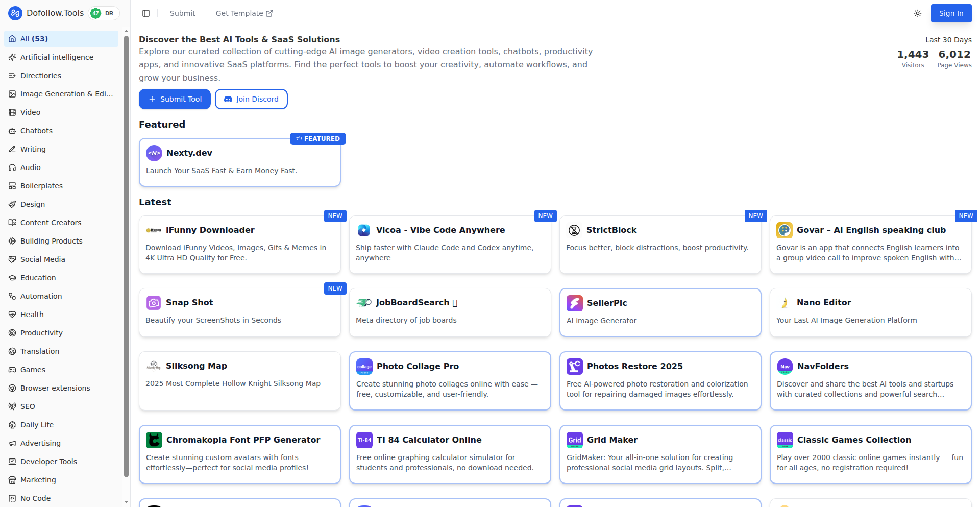Click the Health heart icon
980x507 pixels.
click(12, 315)
